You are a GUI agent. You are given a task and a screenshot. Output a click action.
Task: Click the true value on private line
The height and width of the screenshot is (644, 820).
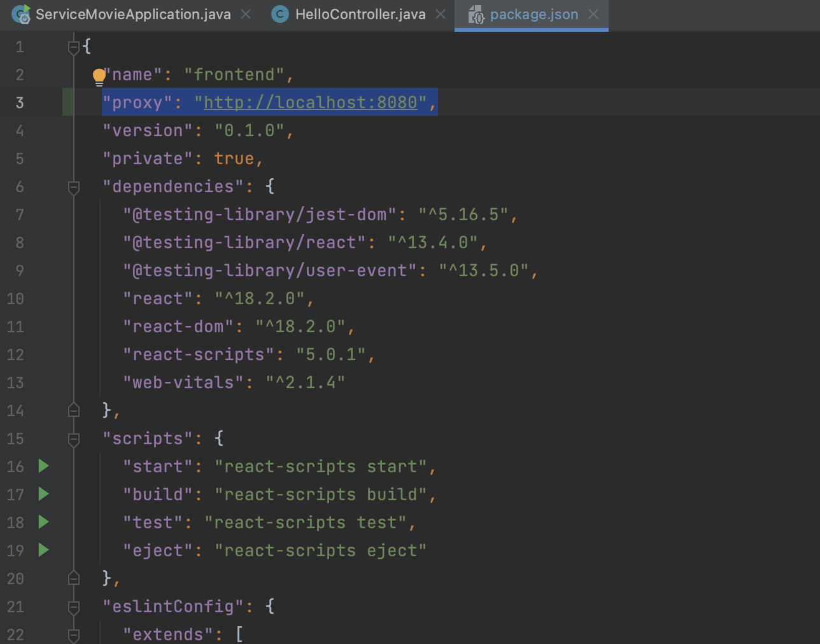pos(234,158)
